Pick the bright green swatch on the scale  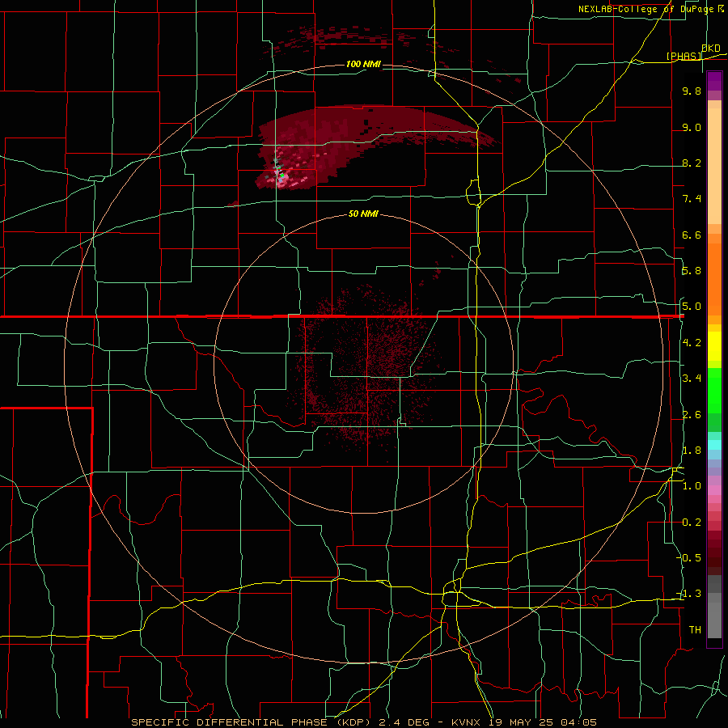(x=714, y=390)
